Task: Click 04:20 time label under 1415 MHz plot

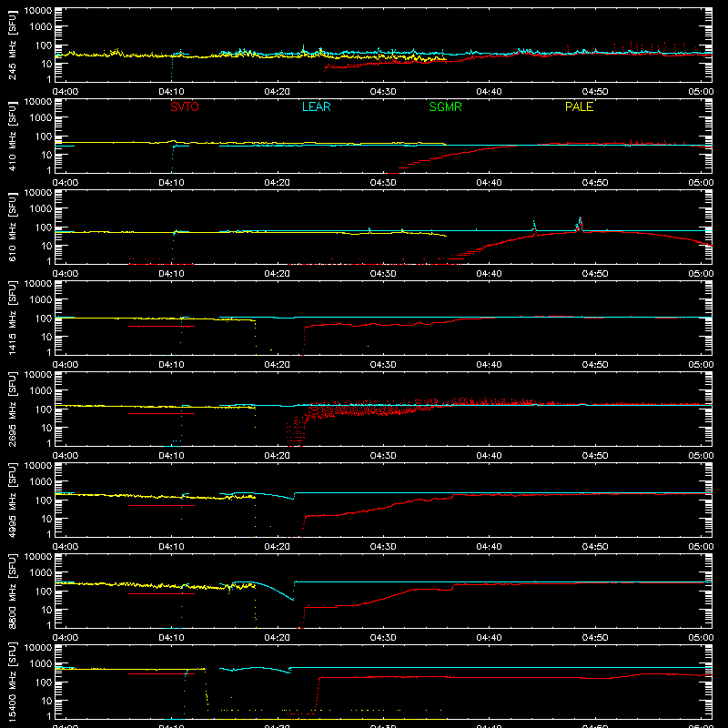Action: [x=278, y=365]
